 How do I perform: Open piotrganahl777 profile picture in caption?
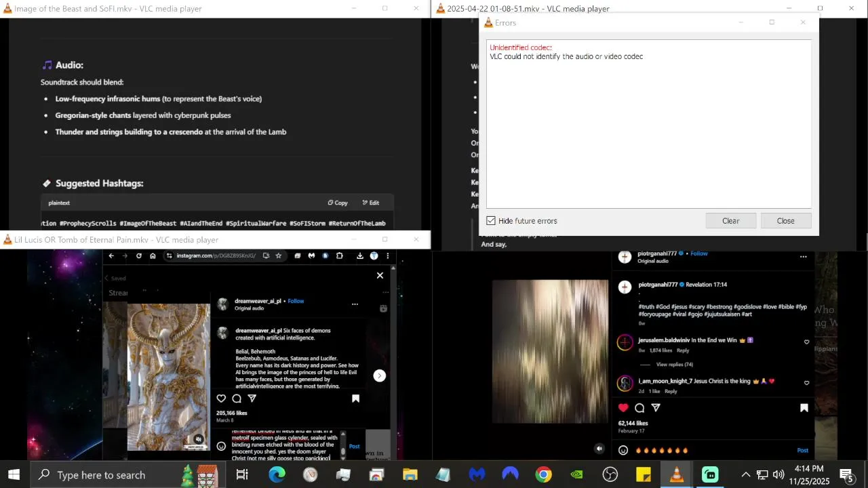[x=625, y=287]
